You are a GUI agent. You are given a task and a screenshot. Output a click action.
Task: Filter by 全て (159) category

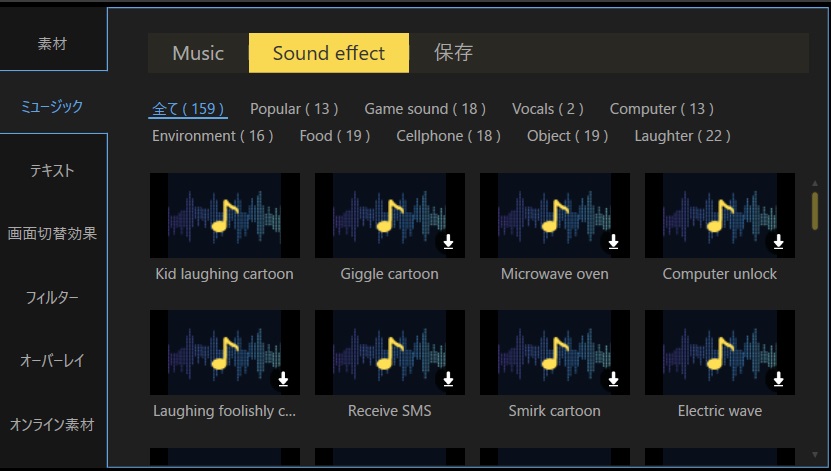(x=188, y=109)
